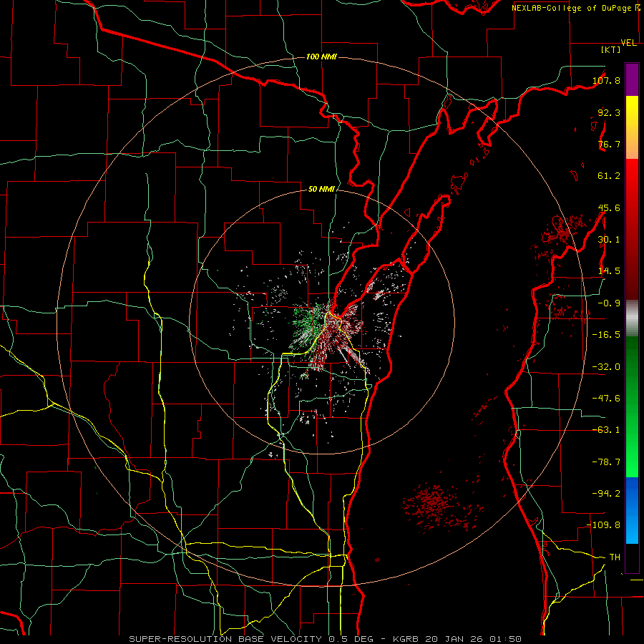Select the 14.5 scale value
644x644 pixels.
[x=609, y=271]
